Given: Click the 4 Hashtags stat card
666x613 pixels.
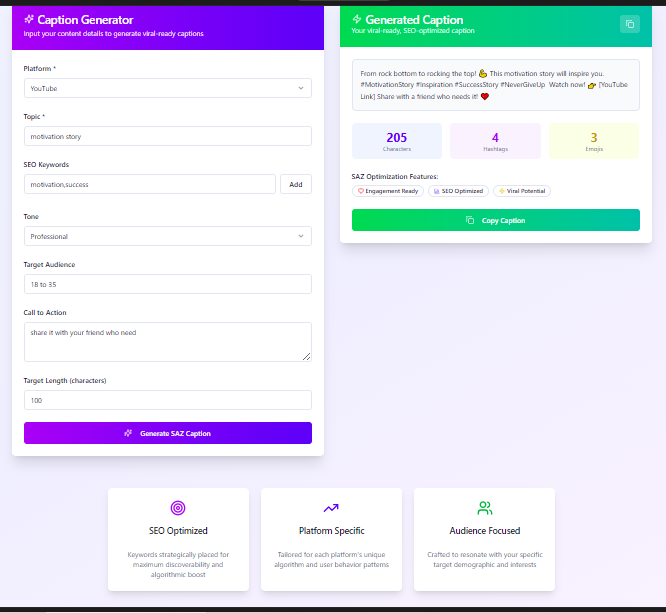Looking at the screenshot, I should click(495, 141).
